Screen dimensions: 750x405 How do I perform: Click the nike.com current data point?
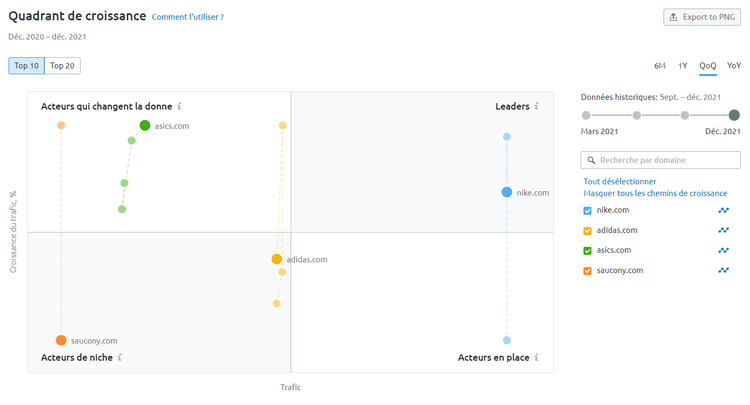pos(507,192)
